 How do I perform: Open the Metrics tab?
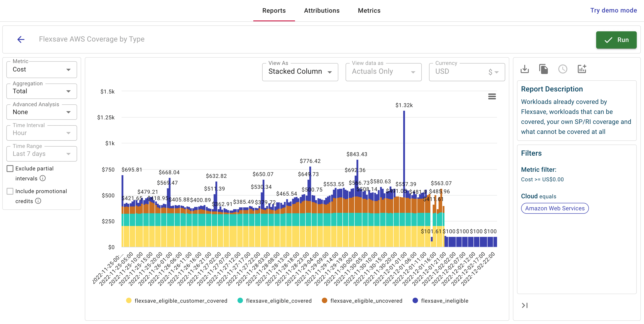pyautogui.click(x=369, y=10)
